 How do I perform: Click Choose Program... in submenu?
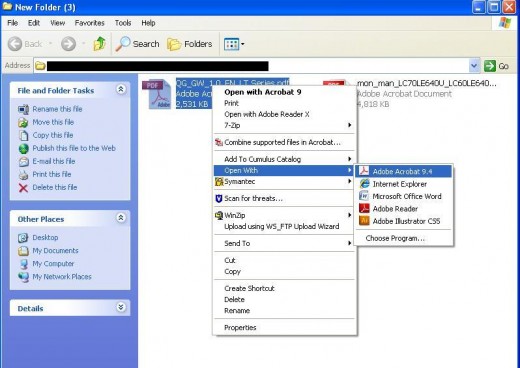(x=395, y=238)
